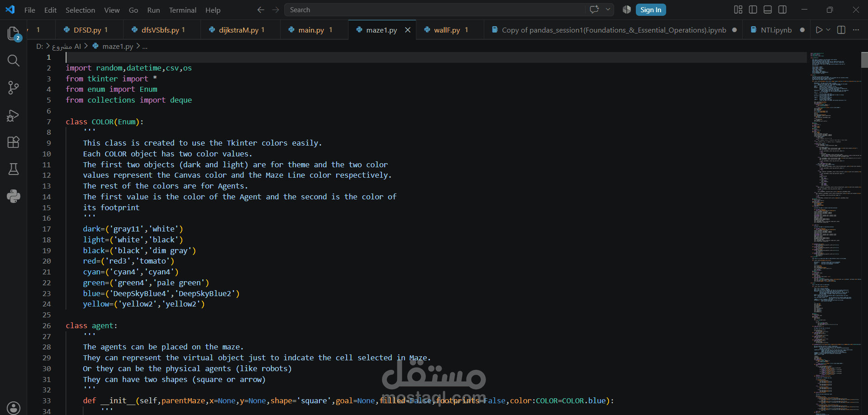Click the 'def __init__' line
The width and height of the screenshot is (868, 415).
point(348,401)
